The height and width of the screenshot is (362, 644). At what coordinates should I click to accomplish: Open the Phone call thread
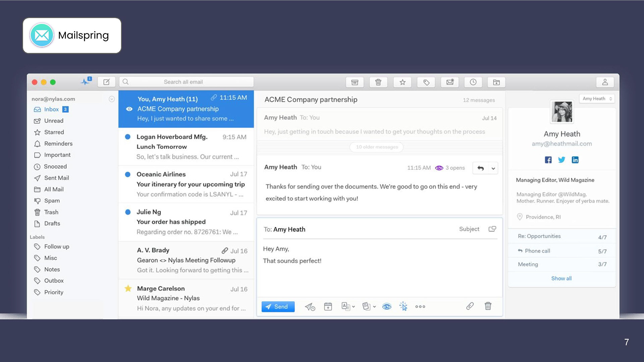(x=562, y=251)
